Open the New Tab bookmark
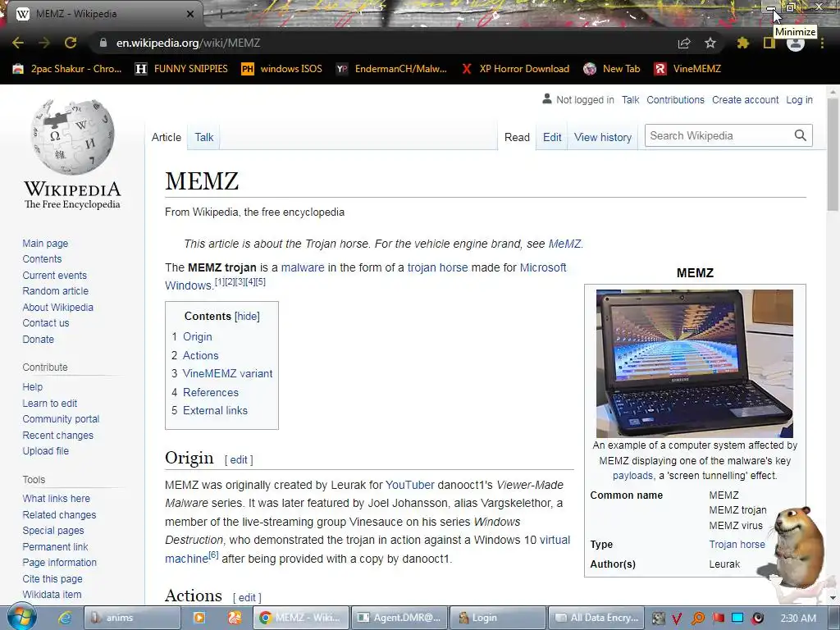The image size is (840, 630). coord(612,69)
